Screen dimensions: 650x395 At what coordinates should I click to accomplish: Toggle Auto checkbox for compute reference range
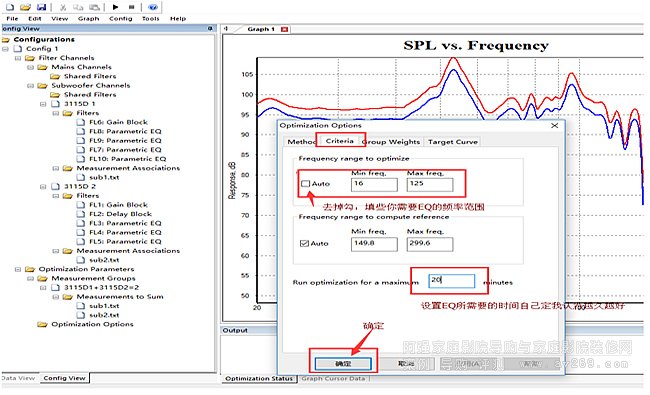304,243
